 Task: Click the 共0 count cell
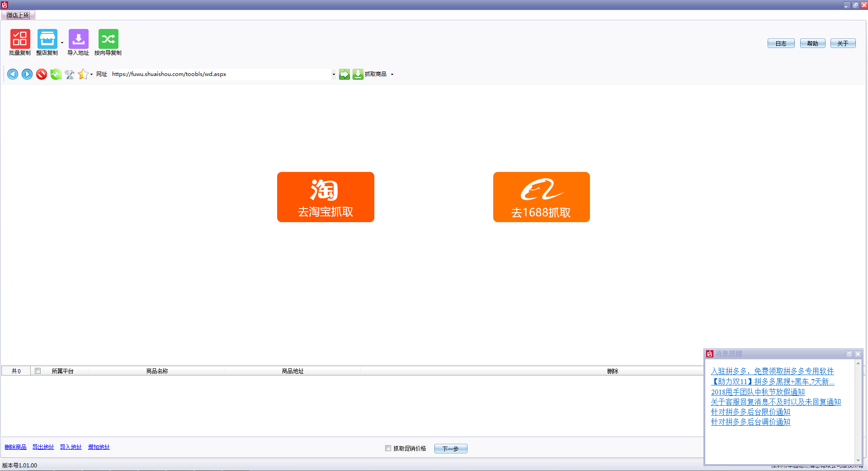(x=16, y=371)
